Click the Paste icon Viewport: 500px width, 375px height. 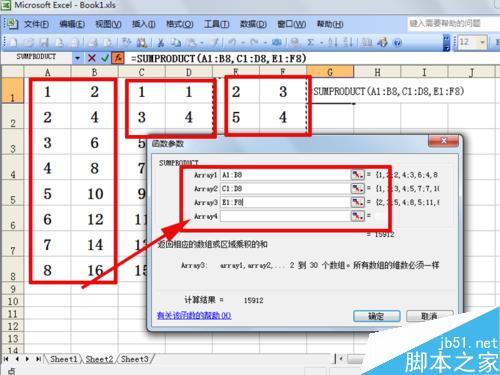click(191, 43)
